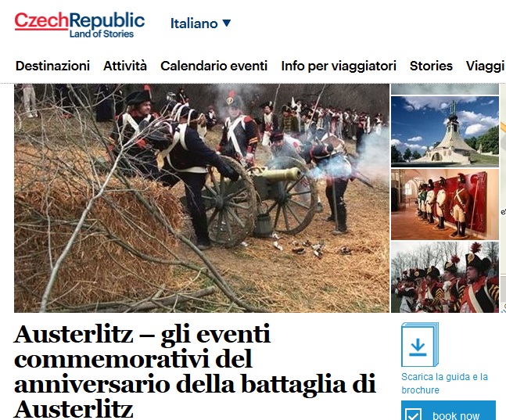506x420 pixels.
Task: Click the map strip at right edge
Action: coord(503,198)
